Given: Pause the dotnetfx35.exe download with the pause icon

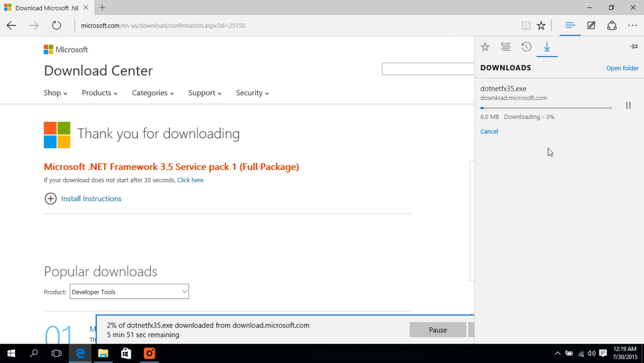Looking at the screenshot, I should (628, 105).
